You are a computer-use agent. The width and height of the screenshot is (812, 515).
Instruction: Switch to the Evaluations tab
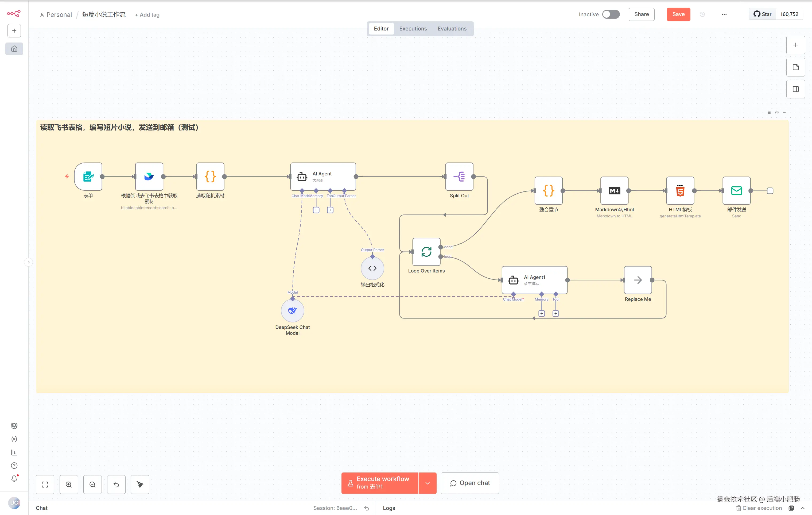(452, 29)
